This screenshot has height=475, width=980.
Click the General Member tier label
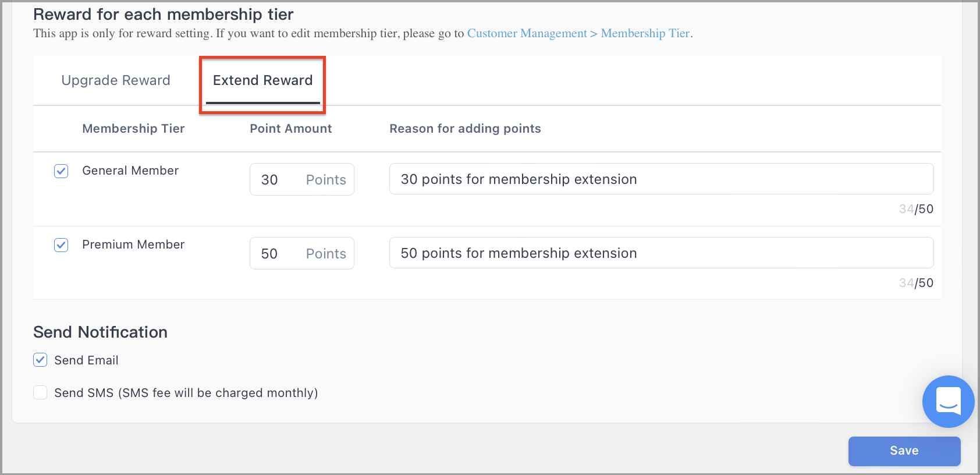pyautogui.click(x=130, y=171)
